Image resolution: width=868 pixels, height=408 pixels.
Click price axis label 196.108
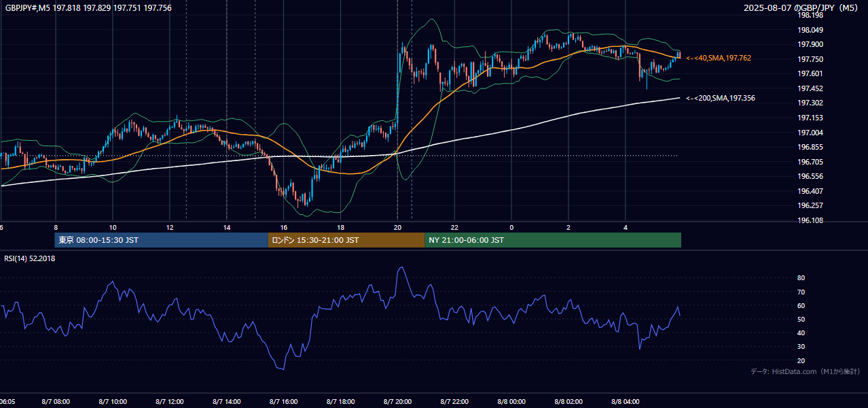click(x=810, y=221)
